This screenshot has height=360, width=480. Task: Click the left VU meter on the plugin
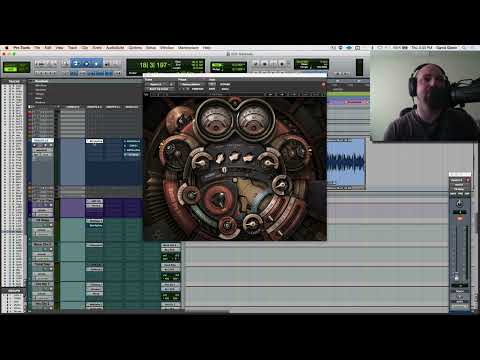[215, 120]
